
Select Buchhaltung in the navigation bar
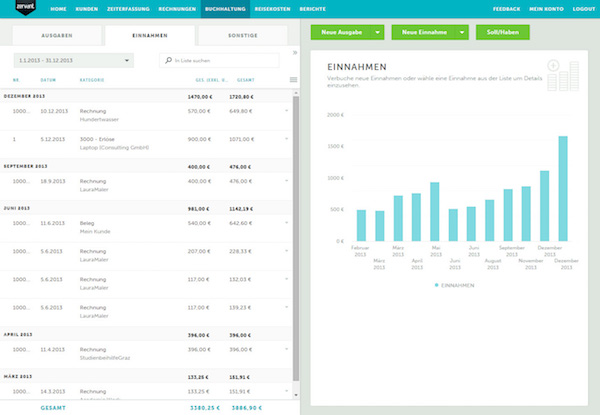pyautogui.click(x=225, y=9)
